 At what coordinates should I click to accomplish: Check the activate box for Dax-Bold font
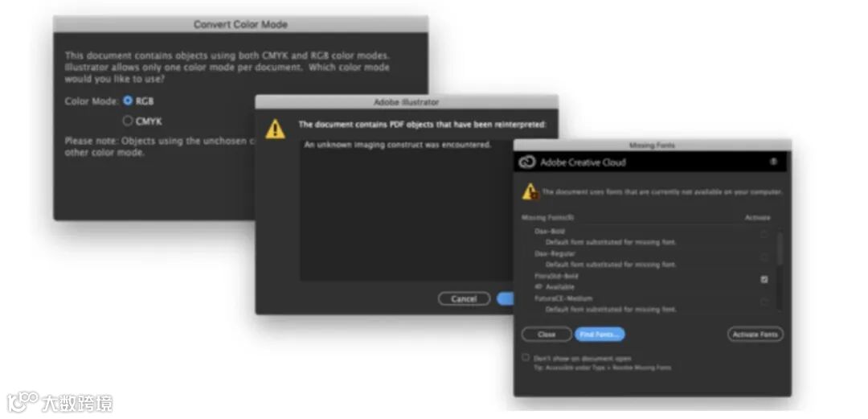pos(764,234)
